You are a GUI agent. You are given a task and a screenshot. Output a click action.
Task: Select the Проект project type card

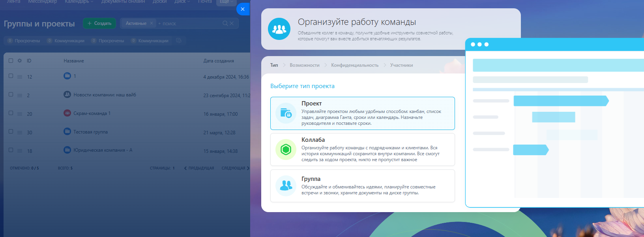[x=362, y=113]
